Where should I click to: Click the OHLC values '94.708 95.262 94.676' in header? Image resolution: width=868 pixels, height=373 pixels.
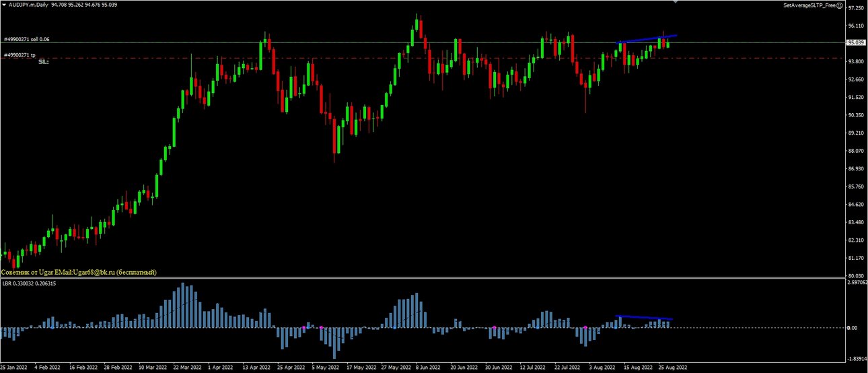75,5
